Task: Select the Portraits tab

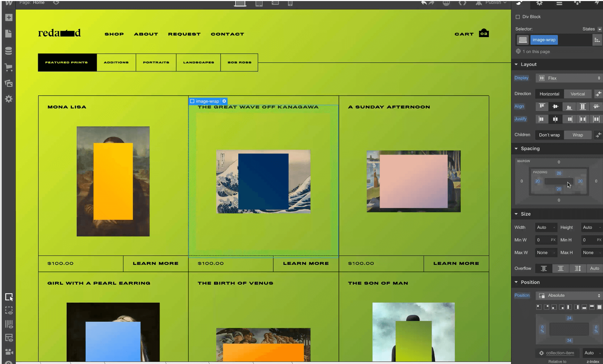Action: click(x=156, y=62)
